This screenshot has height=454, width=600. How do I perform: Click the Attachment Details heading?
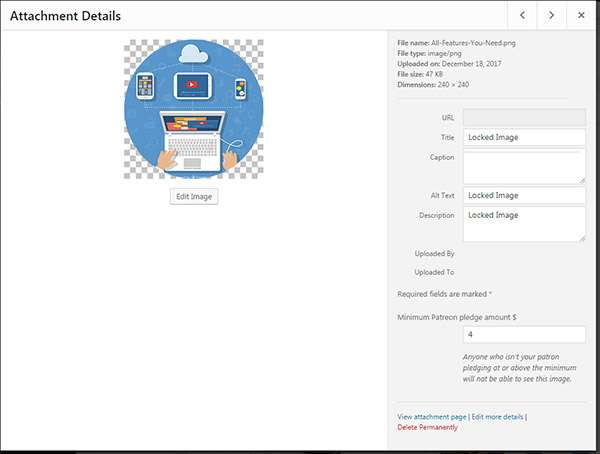pyautogui.click(x=65, y=16)
